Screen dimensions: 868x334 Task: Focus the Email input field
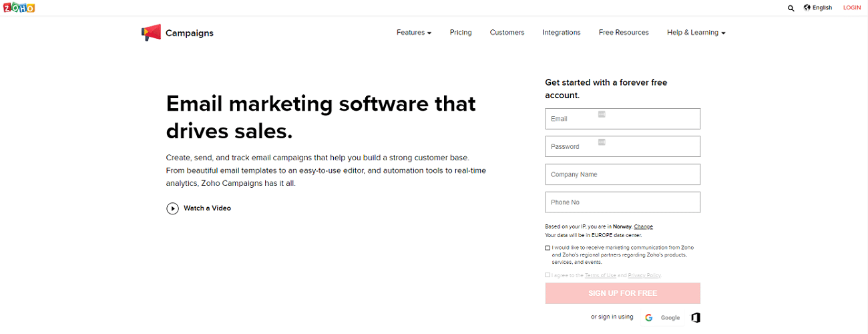[x=623, y=119]
